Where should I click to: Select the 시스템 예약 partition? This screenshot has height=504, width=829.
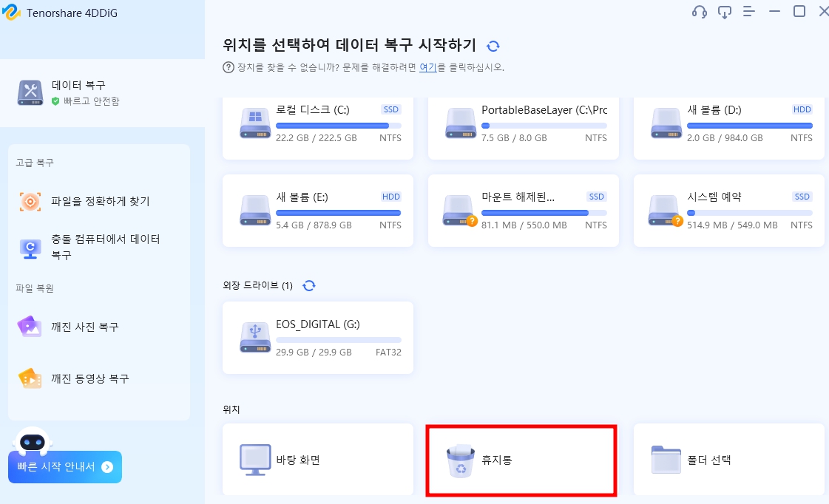point(729,211)
